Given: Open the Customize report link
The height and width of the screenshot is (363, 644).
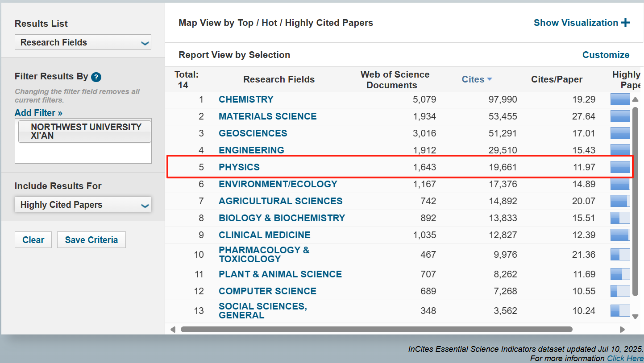Looking at the screenshot, I should 606,55.
